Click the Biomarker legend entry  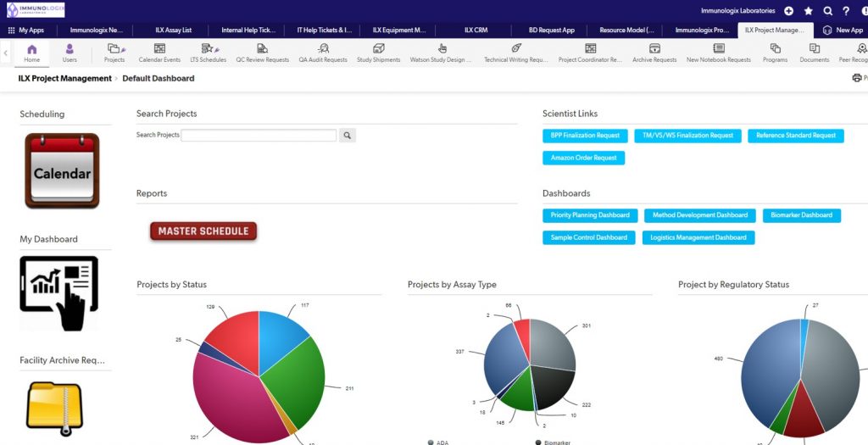point(554,442)
